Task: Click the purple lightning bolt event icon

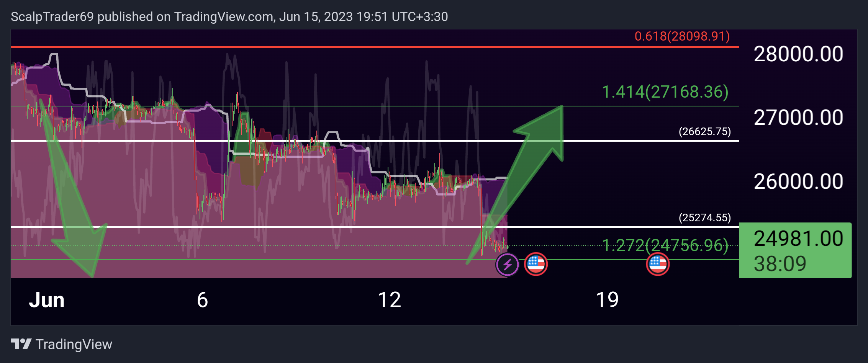Action: point(508,264)
